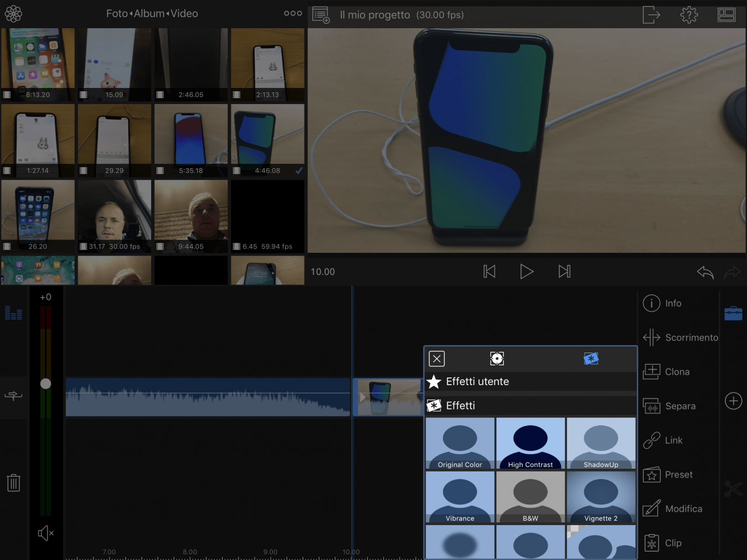Tap the scissors cut icon
The width and height of the screenshot is (747, 560).
pyautogui.click(x=733, y=489)
